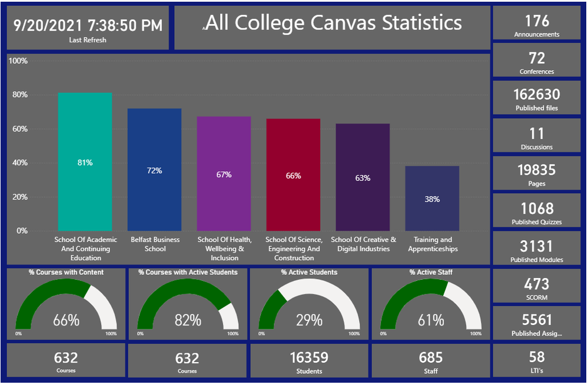Click the % Active Students gauge
Viewport: 588px width, 385px height.
[309, 306]
